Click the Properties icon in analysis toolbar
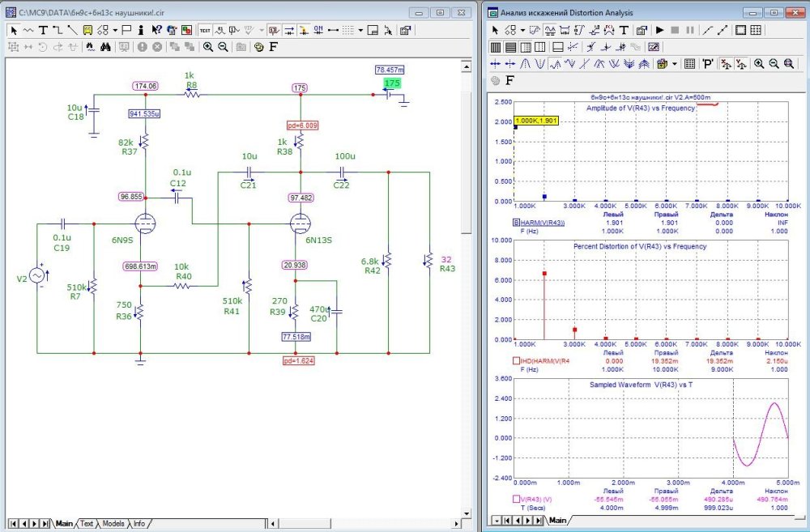The width and height of the screenshot is (810, 532). [642, 30]
